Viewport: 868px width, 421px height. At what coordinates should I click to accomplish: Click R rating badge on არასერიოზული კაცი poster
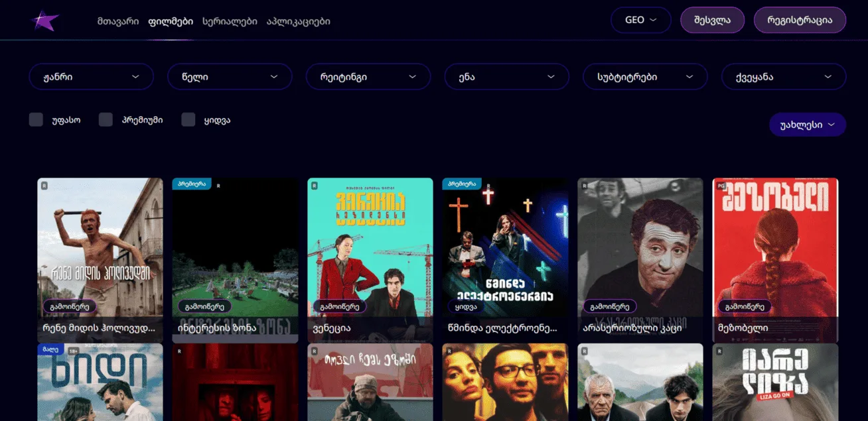584,186
